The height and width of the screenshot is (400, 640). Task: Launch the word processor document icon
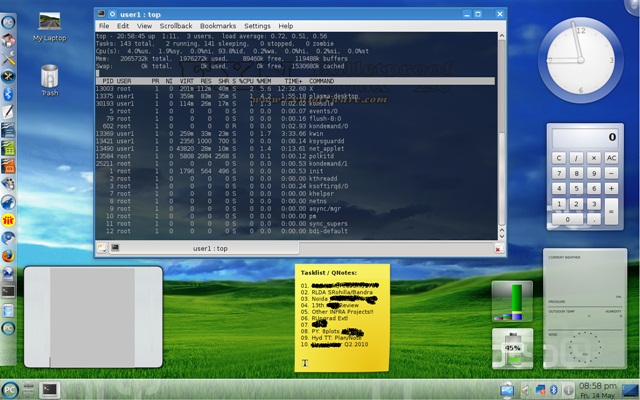pos(8,130)
